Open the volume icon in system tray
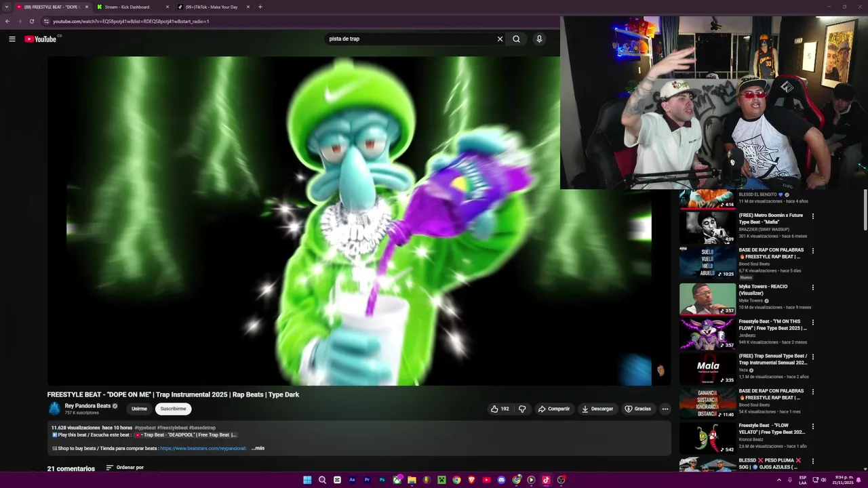This screenshot has height=488, width=868. pos(823,480)
